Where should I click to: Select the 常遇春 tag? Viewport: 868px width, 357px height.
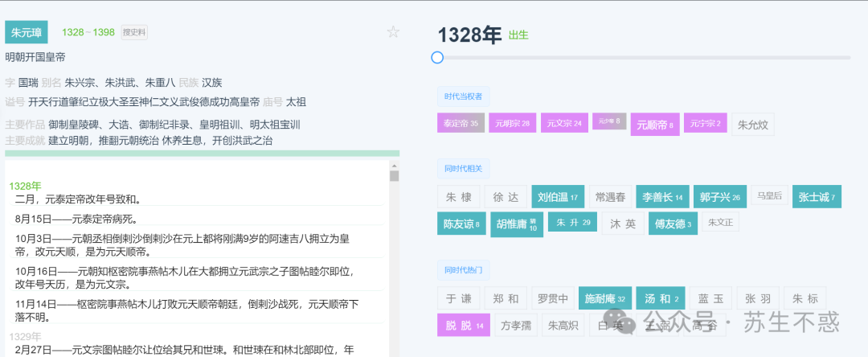pyautogui.click(x=611, y=196)
